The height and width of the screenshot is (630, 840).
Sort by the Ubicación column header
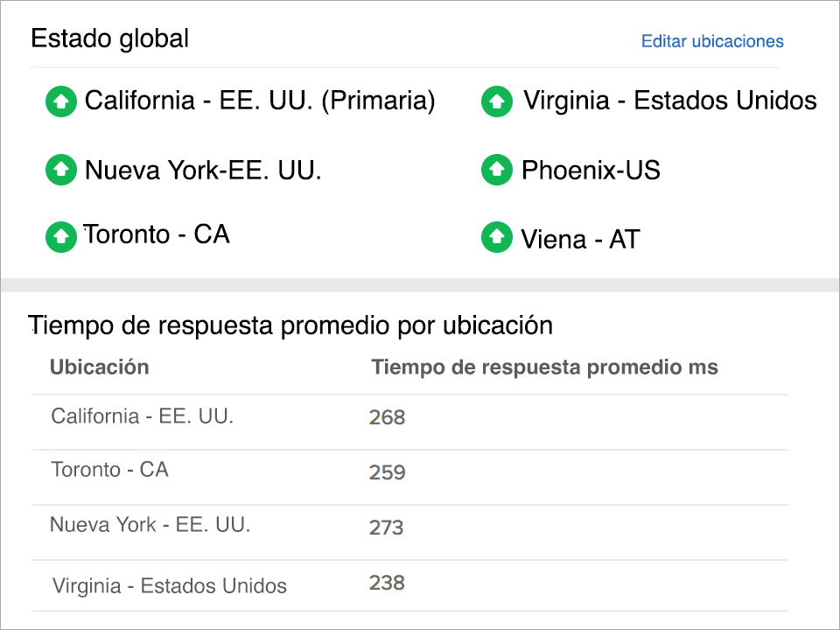pos(99,367)
